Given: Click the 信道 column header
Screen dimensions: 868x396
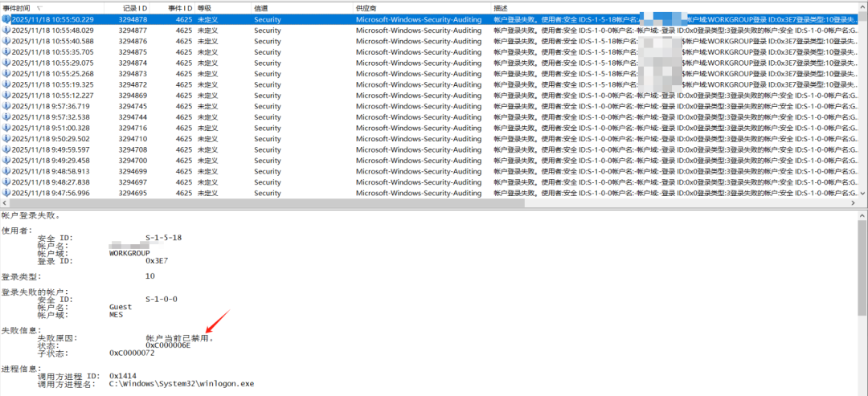Looking at the screenshot, I should pos(262,9).
